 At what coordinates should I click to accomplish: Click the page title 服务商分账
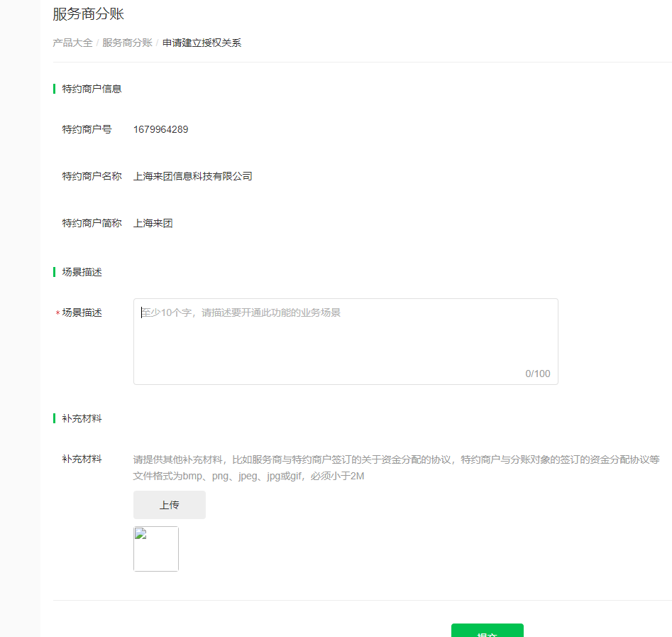pyautogui.click(x=87, y=13)
